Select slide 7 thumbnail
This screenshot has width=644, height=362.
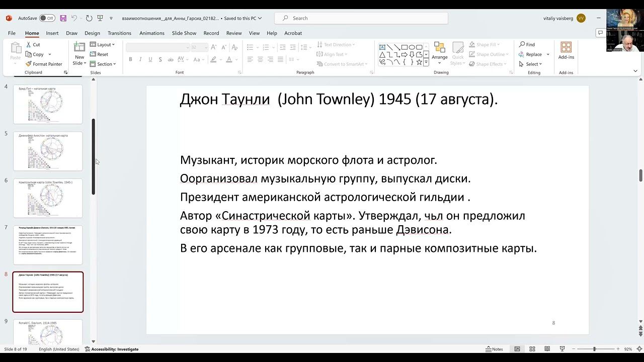click(48, 245)
